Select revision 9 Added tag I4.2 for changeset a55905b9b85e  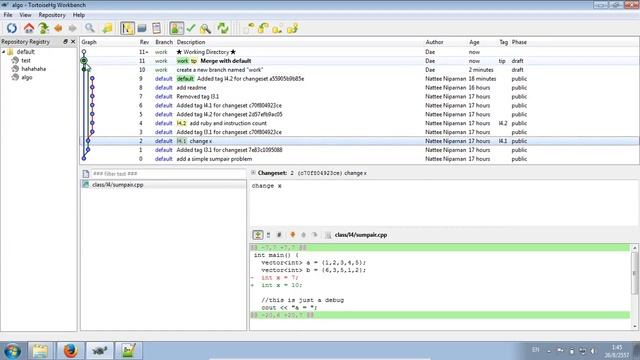(x=360, y=79)
